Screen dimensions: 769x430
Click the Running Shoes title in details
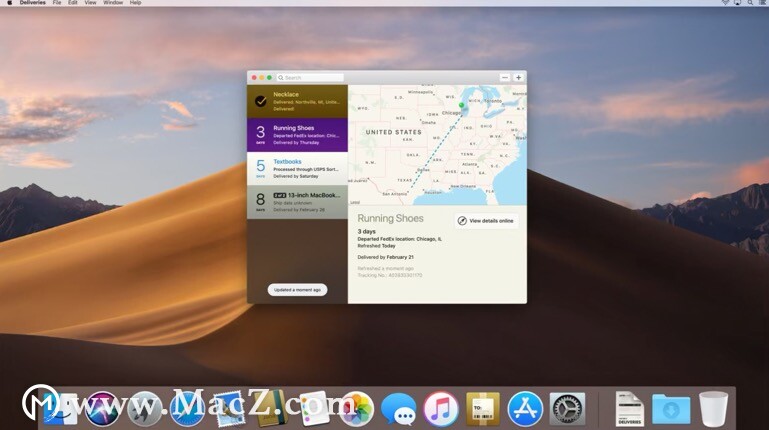point(390,218)
